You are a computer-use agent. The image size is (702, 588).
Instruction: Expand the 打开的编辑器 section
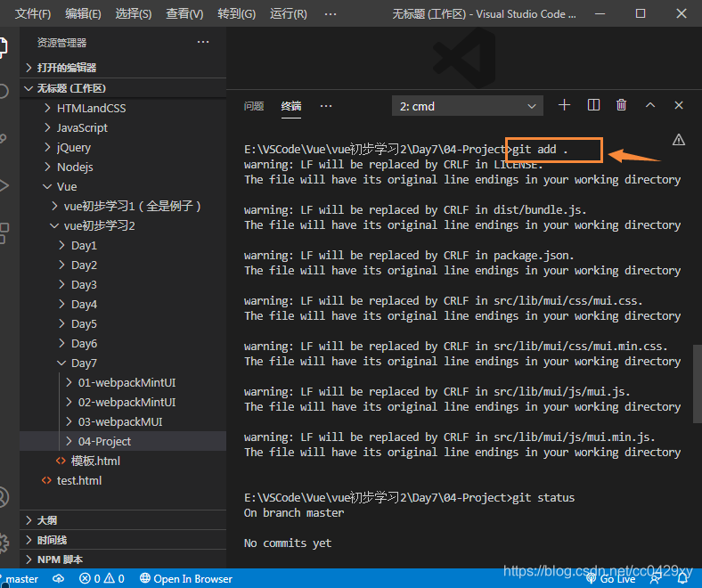(123, 68)
